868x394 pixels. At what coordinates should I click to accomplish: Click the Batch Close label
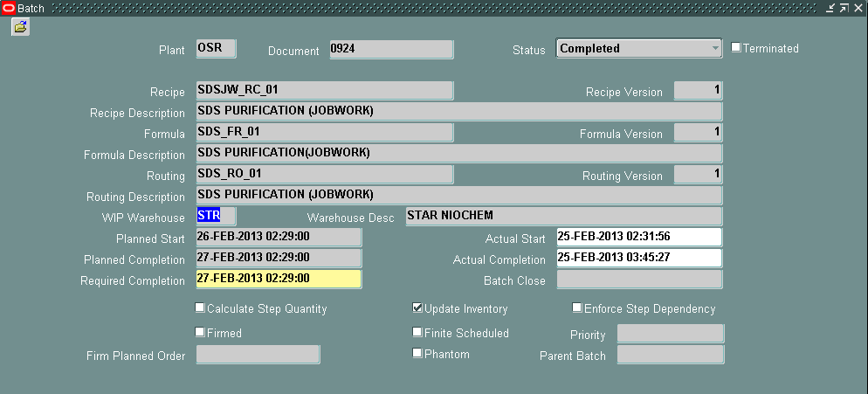(x=515, y=281)
